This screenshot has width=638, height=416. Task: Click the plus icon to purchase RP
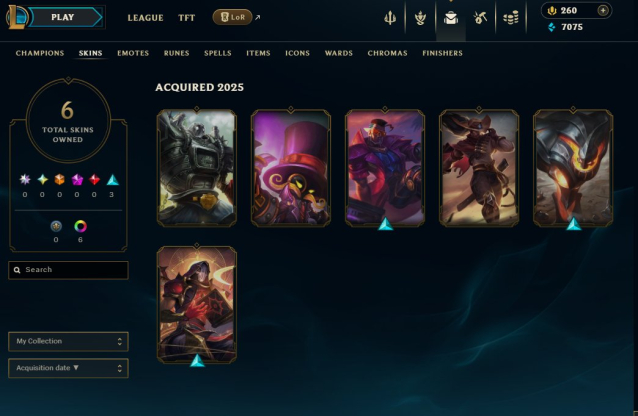pyautogui.click(x=603, y=10)
